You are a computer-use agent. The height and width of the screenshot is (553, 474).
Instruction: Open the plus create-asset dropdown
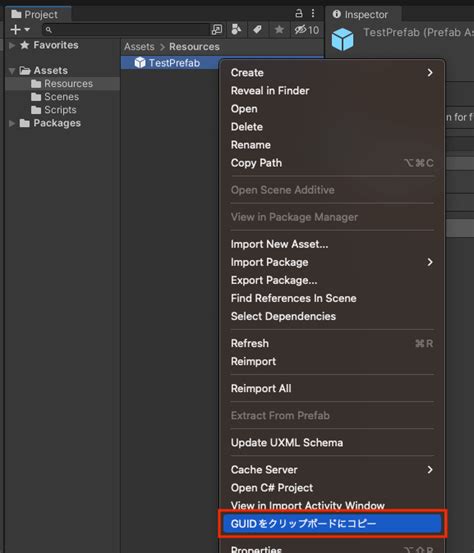20,30
